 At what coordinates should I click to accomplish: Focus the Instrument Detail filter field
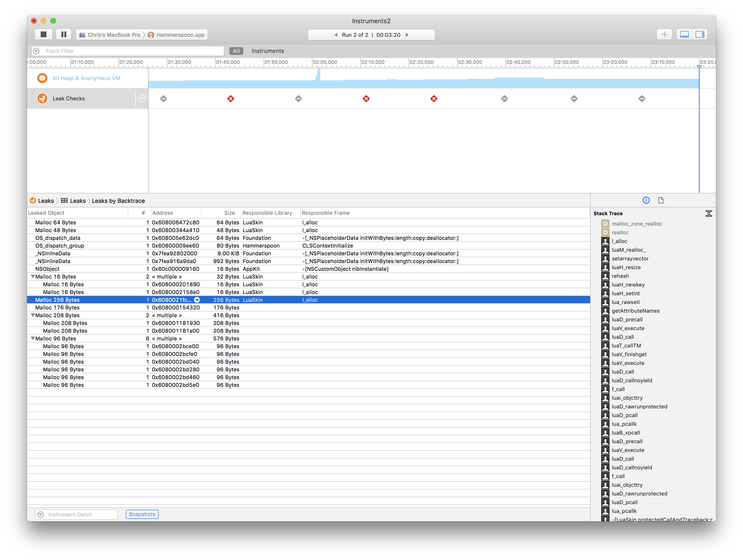click(77, 514)
